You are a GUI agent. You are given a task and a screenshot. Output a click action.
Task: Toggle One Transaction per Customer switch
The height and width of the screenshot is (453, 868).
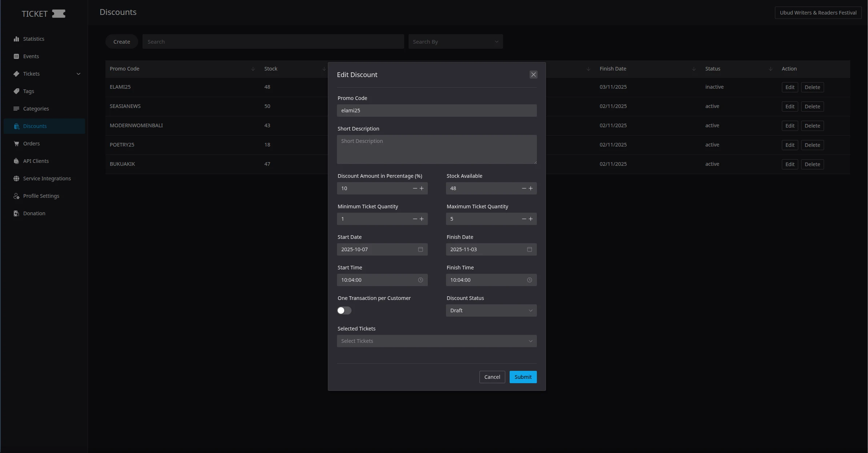click(x=344, y=310)
